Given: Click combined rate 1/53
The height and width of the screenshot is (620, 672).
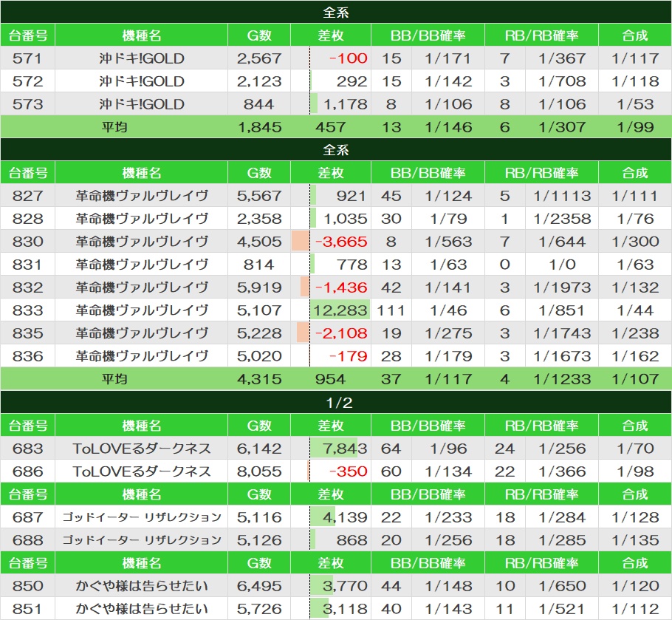Looking at the screenshot, I should click(635, 103).
